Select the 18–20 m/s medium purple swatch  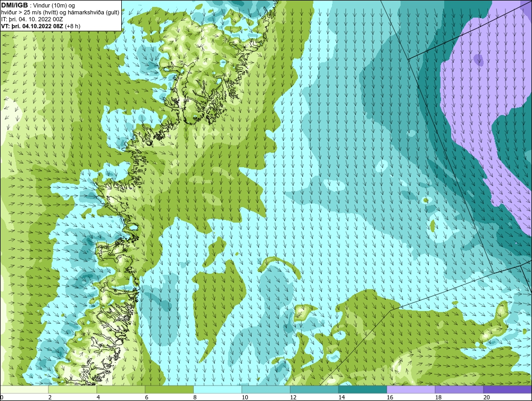point(460,389)
